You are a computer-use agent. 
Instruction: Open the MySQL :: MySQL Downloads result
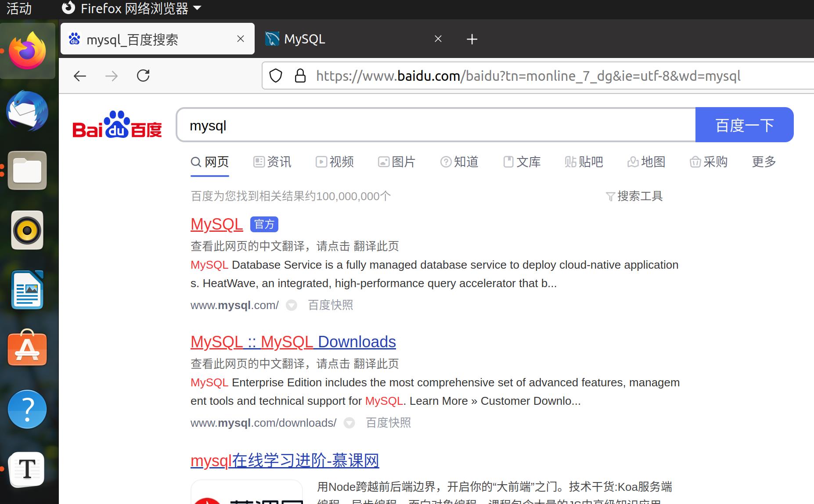(293, 342)
